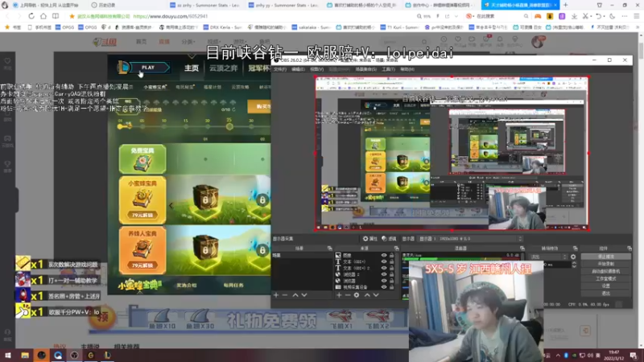
Task: Click 开始录制 button in OBS controls
Action: [x=606, y=264]
